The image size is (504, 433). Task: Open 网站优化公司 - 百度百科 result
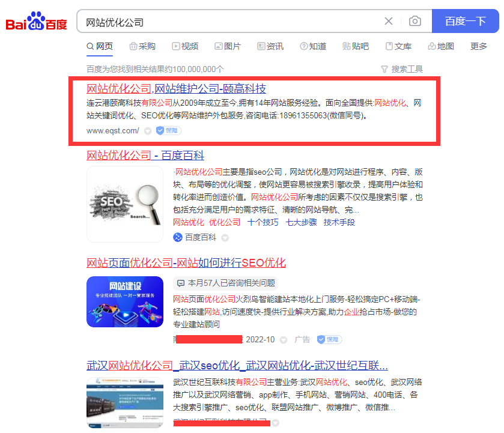coord(145,156)
